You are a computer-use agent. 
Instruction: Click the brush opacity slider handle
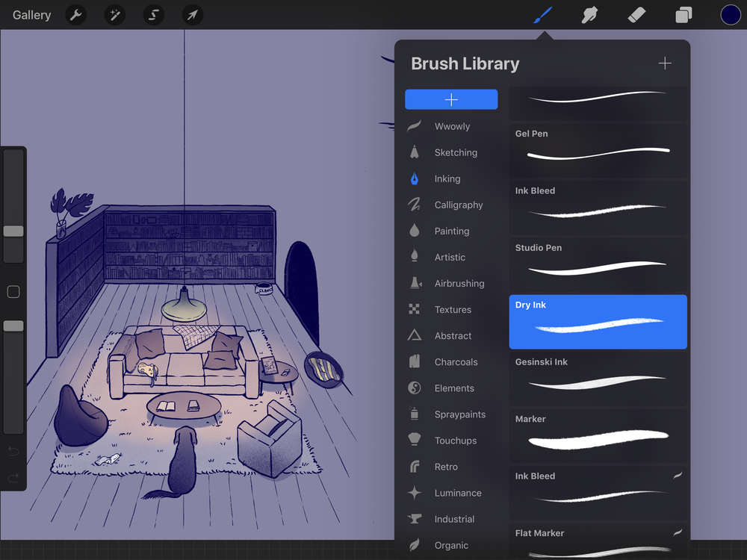point(13,326)
